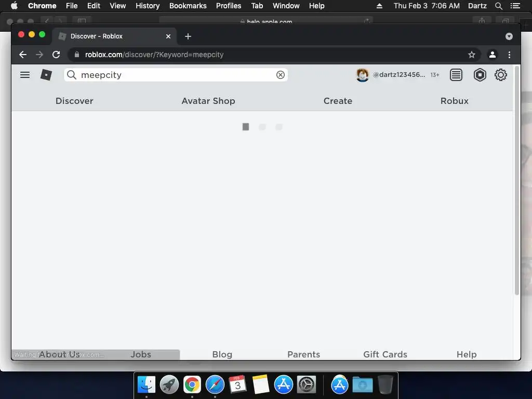This screenshot has width=532, height=399.
Task: Expand Chrome's tab search dropdown arrow
Action: [x=509, y=36]
